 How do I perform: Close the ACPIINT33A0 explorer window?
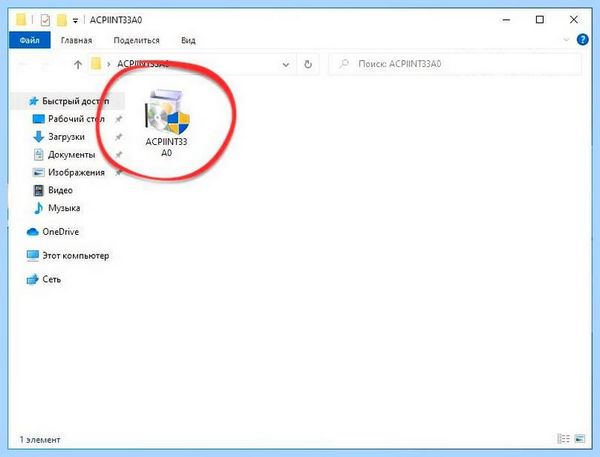tap(574, 20)
